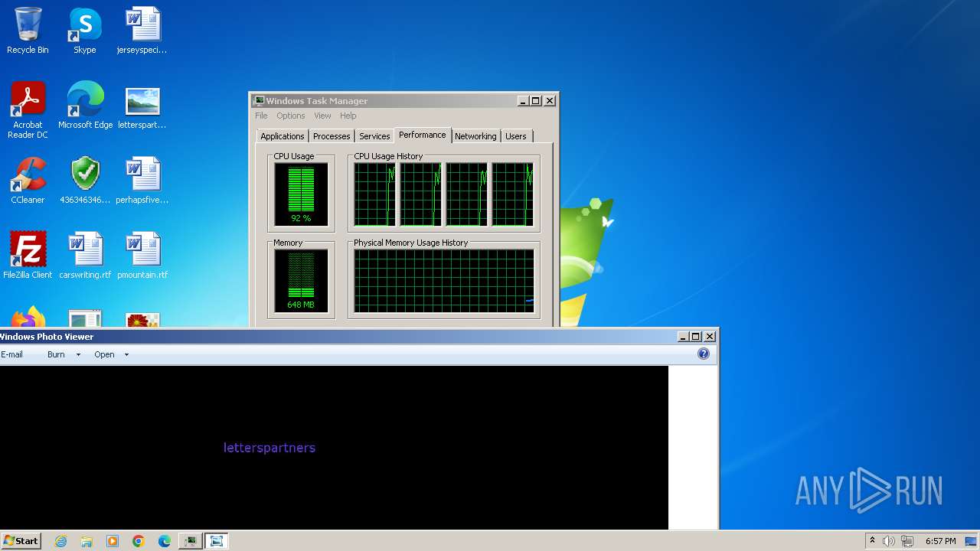Launch Windows Media Player from taskbar
This screenshot has width=980, height=551.
(113, 541)
